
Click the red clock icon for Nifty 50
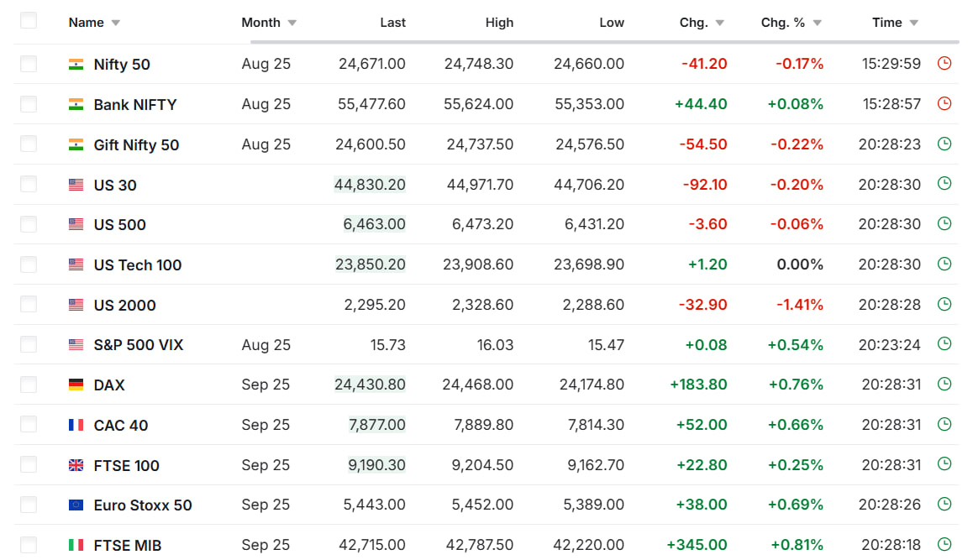pos(944,63)
